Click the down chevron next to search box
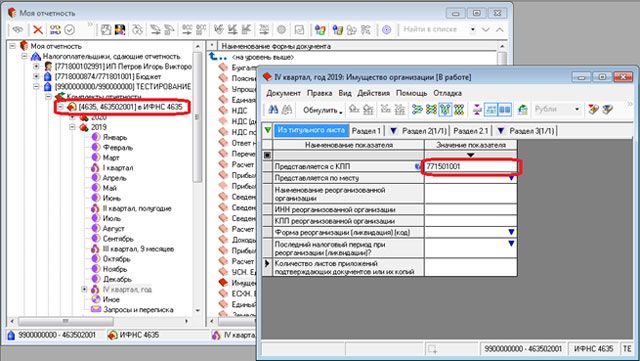The image size is (640, 361). pos(486,29)
